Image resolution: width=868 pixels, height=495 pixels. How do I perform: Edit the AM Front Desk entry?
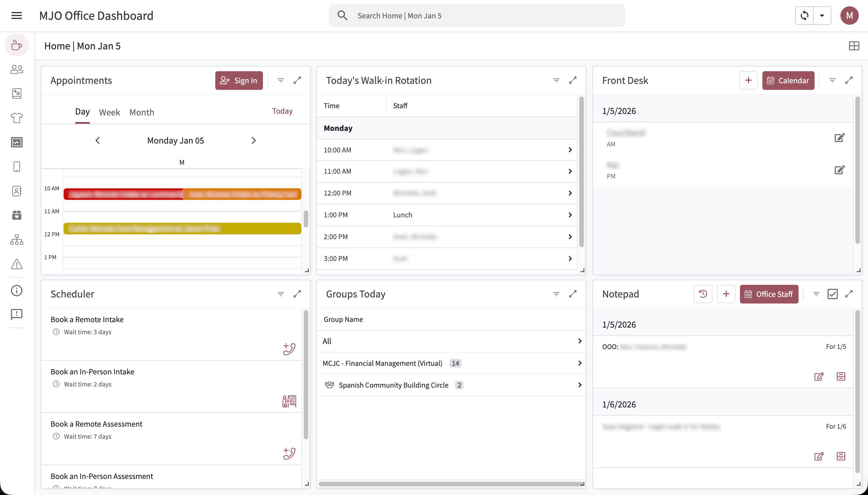839,138
